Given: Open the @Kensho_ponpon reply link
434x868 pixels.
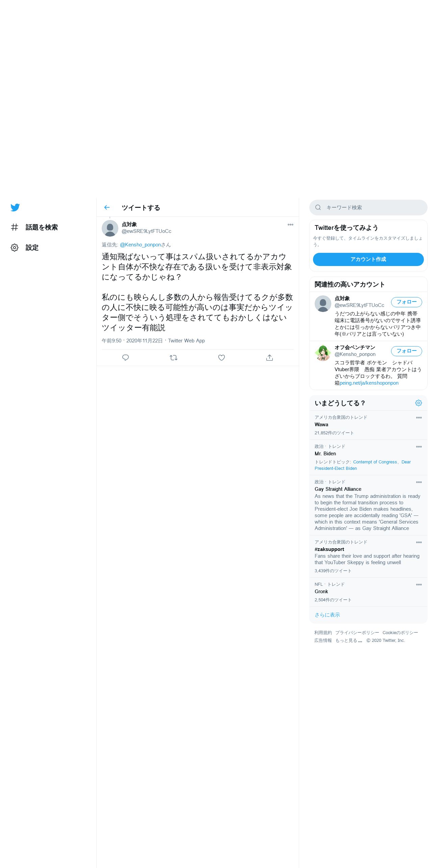Looking at the screenshot, I should [140, 245].
